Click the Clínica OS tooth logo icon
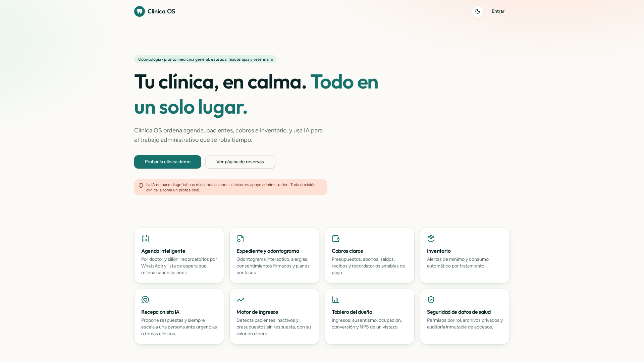The width and height of the screenshot is (644, 362). 140,11
